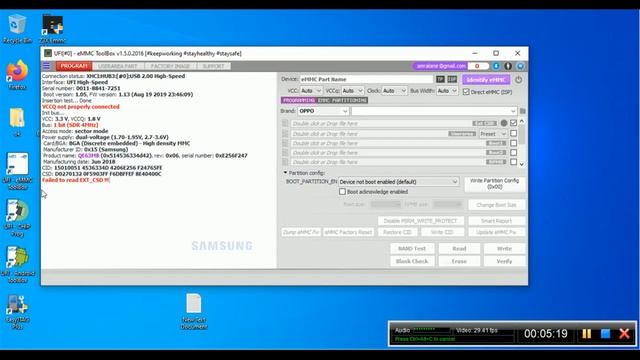Open the VCCq voltage dropdown
Image resolution: width=640 pixels, height=360 pixels.
pos(352,91)
